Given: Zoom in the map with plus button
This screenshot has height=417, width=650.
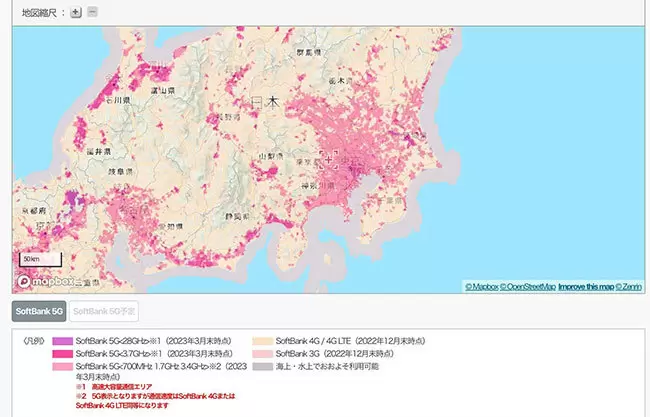Looking at the screenshot, I should coord(75,12).
